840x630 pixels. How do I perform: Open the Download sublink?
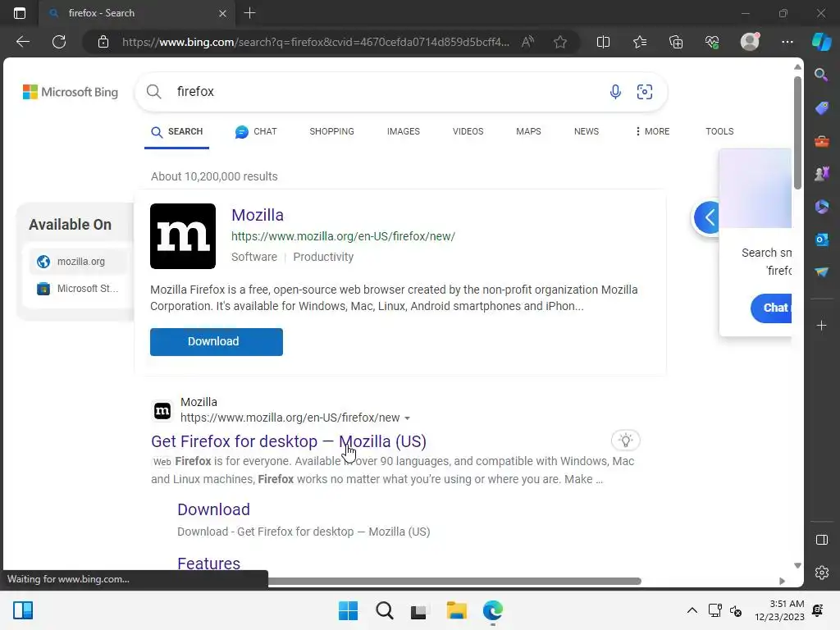tap(214, 509)
